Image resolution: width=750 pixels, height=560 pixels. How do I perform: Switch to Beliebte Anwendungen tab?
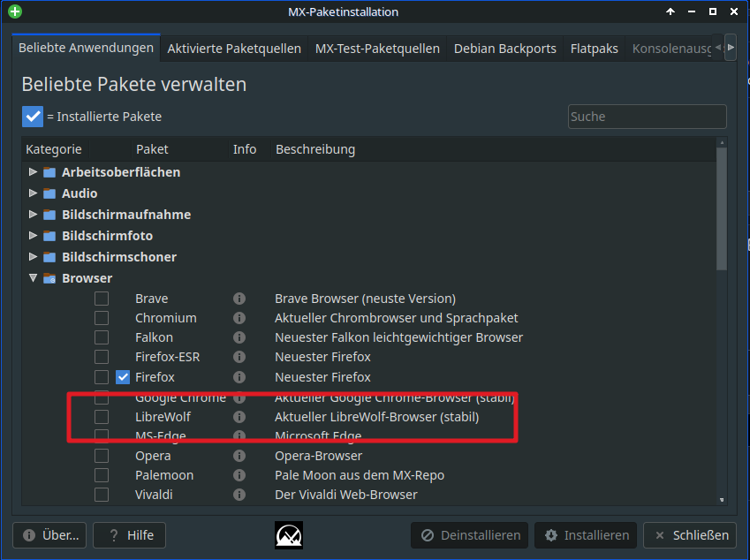(x=86, y=48)
